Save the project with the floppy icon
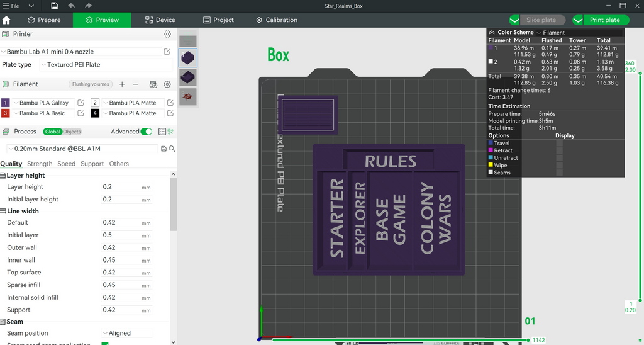This screenshot has width=644, height=345. (55, 6)
